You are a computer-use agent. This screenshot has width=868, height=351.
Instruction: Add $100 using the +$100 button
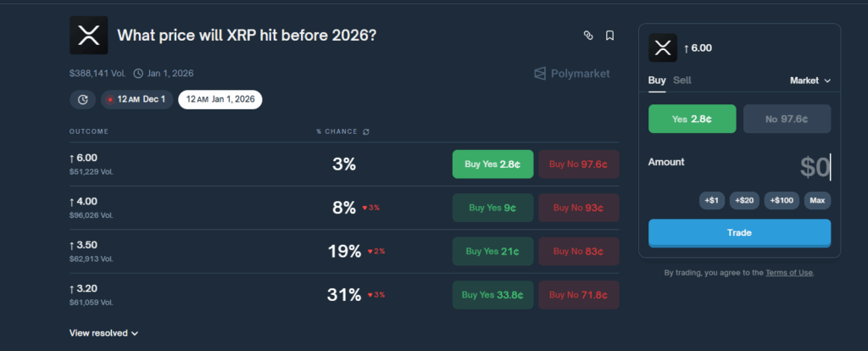point(782,200)
